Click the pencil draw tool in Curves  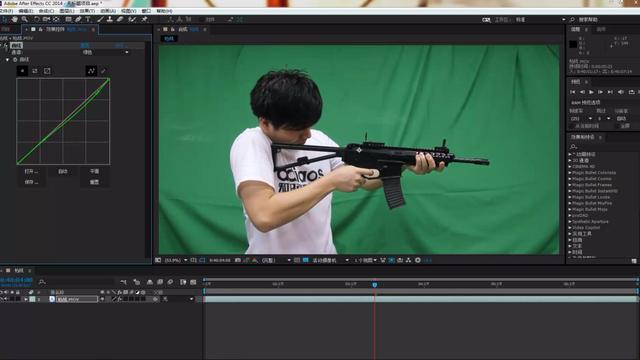coord(103,71)
